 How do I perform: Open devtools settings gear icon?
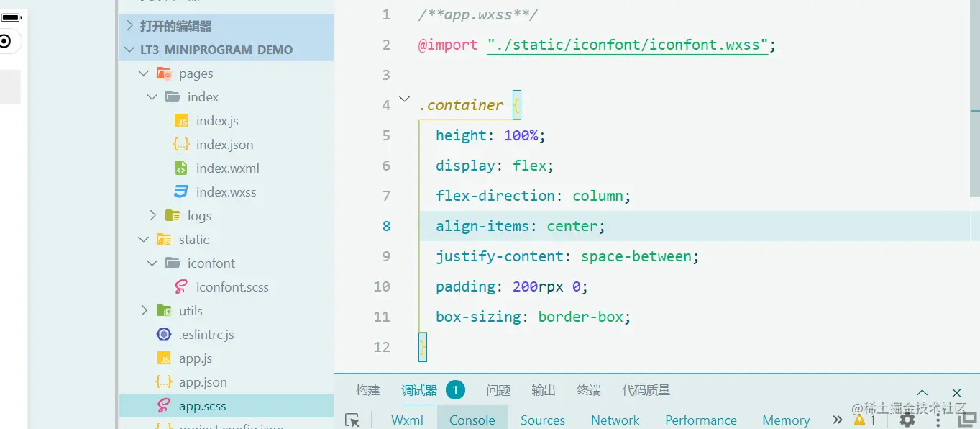907,420
